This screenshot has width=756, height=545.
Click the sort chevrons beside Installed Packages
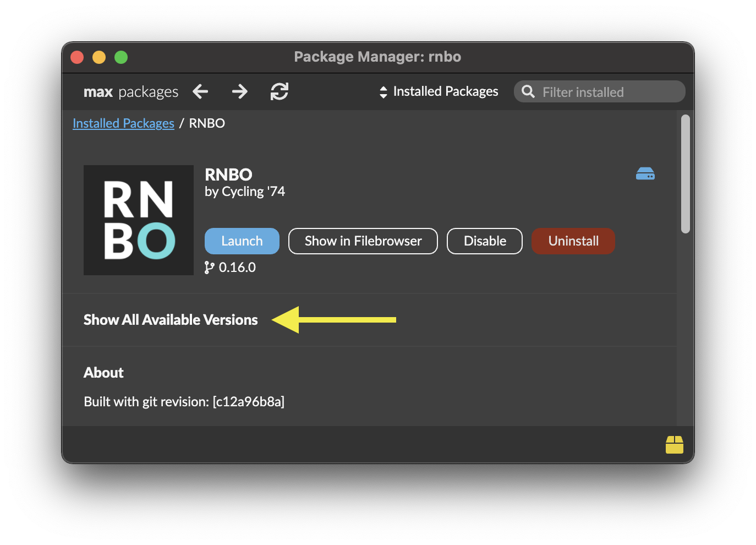point(383,91)
